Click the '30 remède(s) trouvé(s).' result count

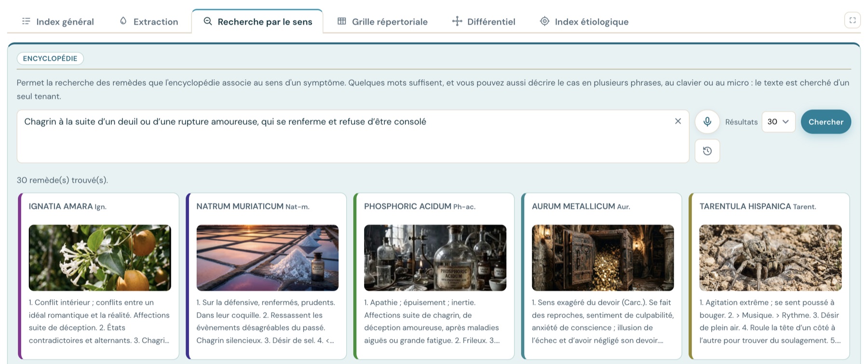[62, 180]
